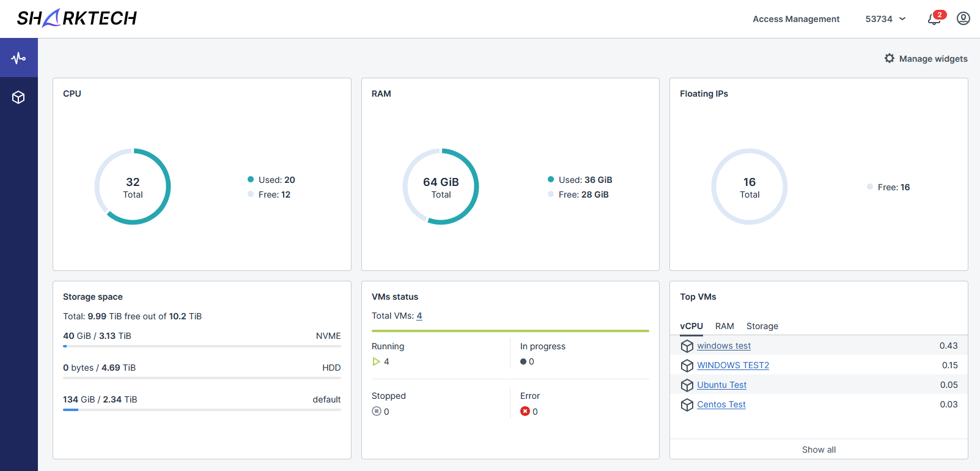Open Access Management menu

(x=795, y=19)
